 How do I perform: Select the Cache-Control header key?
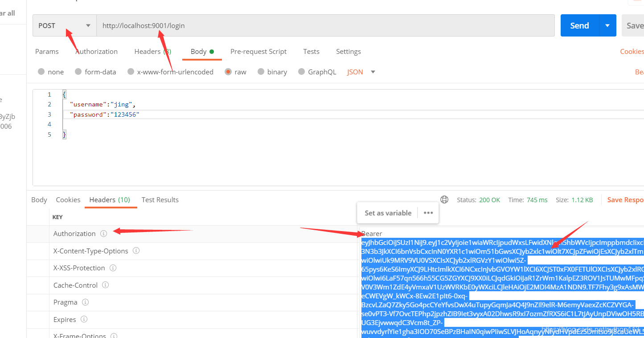point(75,285)
